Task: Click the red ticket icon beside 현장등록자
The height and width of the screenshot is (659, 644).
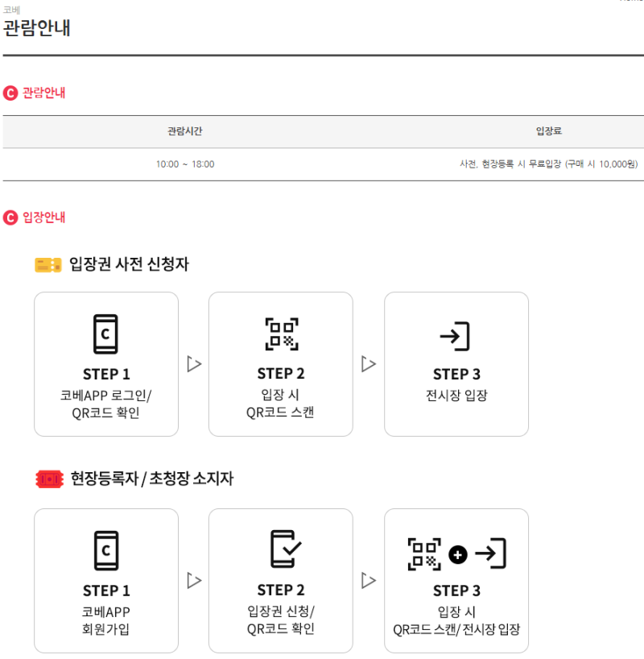Action: coord(50,479)
